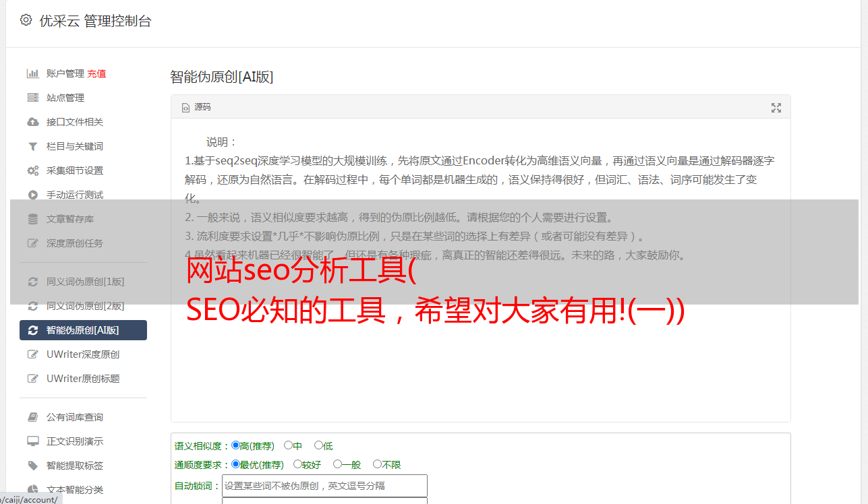Click the play icon for 手动运行测试

coord(32,195)
